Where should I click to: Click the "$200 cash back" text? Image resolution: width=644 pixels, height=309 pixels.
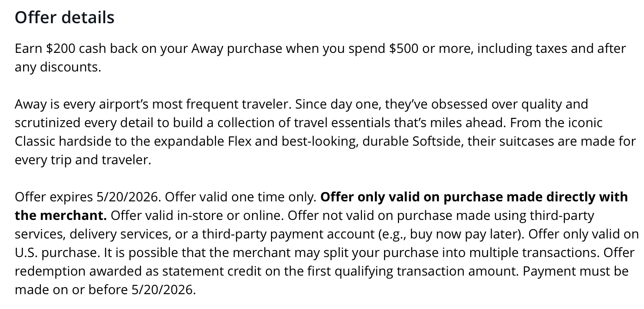tap(92, 49)
